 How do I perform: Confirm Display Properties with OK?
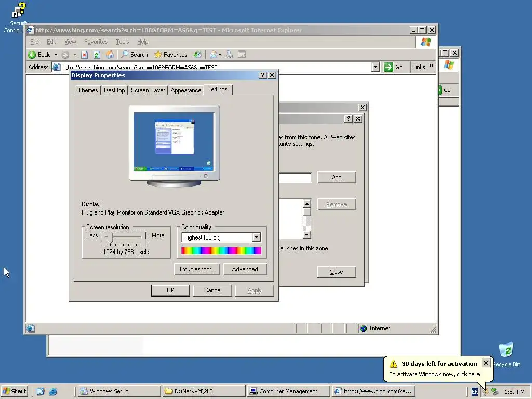coord(170,290)
